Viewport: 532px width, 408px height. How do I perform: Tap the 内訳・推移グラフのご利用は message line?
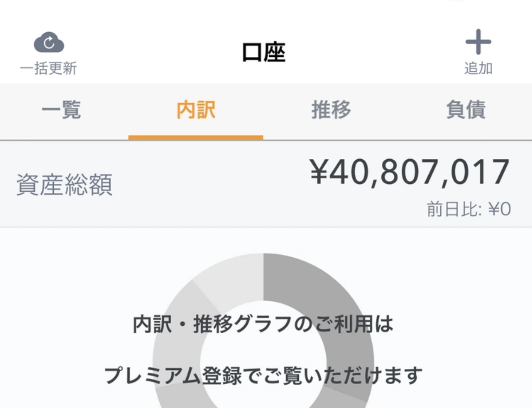[263, 324]
